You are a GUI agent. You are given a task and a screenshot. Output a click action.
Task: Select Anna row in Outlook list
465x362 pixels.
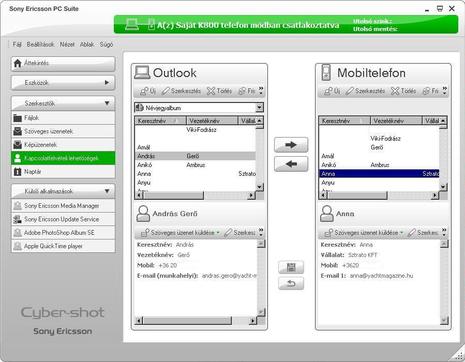tap(195, 174)
